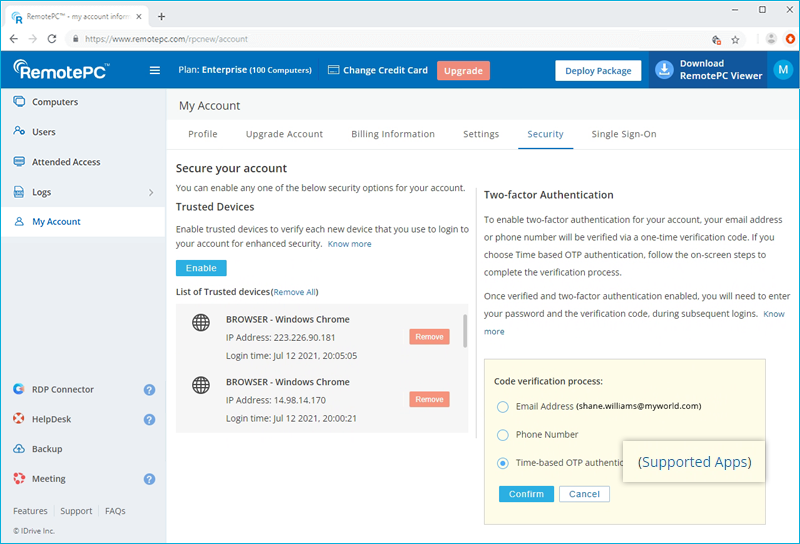Confirm the code verification choice
800x544 pixels.
click(526, 494)
